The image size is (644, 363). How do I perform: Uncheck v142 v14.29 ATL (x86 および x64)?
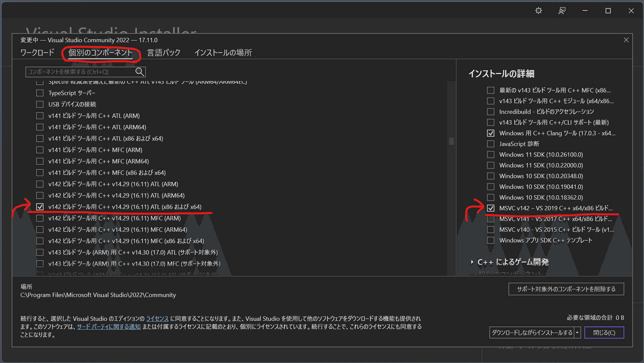tap(40, 207)
